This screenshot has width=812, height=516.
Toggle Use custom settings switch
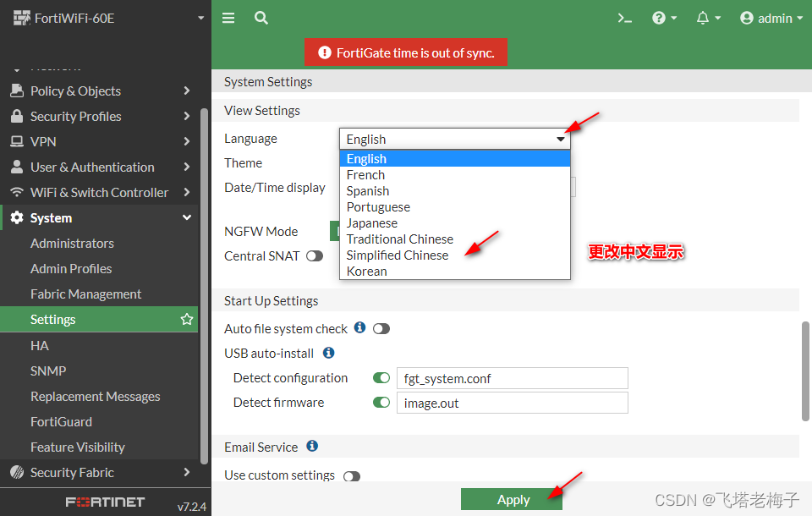coord(352,475)
